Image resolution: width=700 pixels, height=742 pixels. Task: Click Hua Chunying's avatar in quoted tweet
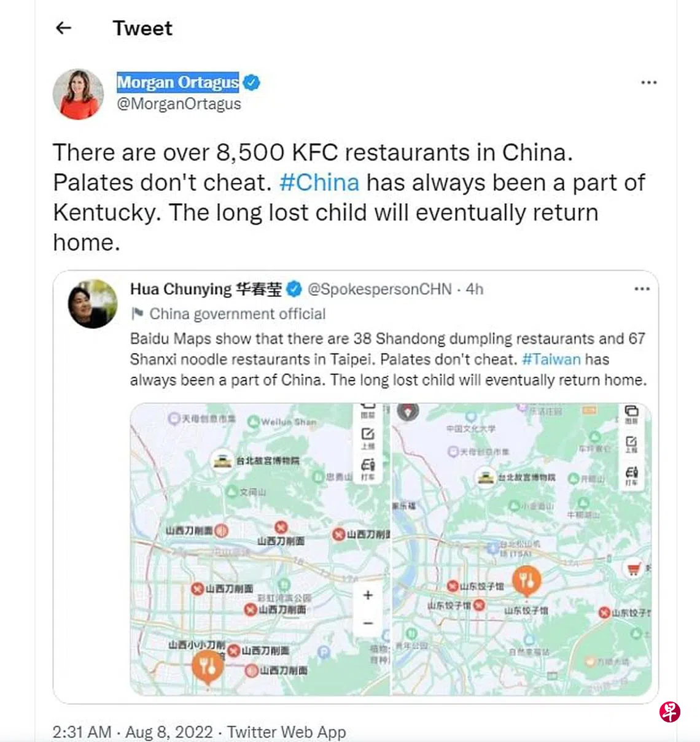pyautogui.click(x=93, y=304)
